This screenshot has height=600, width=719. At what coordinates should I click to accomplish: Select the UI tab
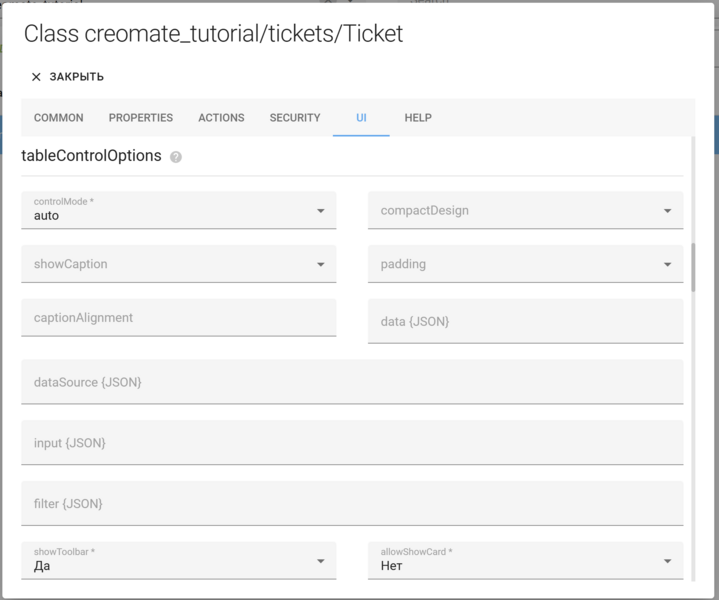click(x=361, y=118)
